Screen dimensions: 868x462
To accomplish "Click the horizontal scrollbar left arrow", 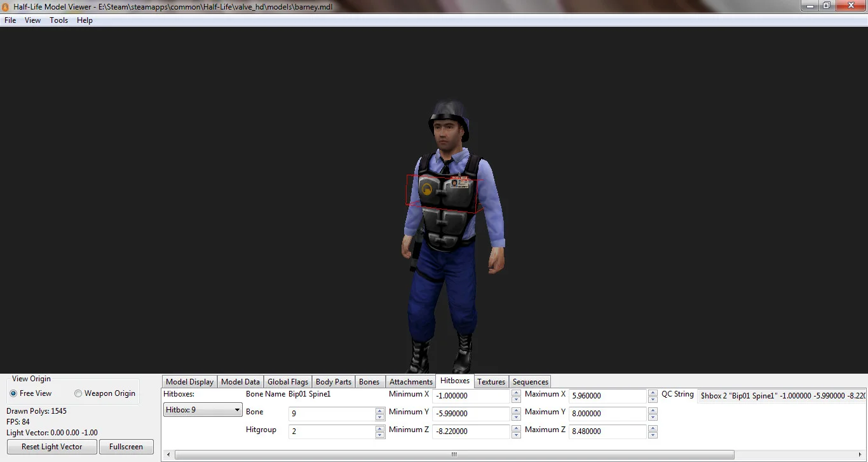I will pyautogui.click(x=167, y=455).
